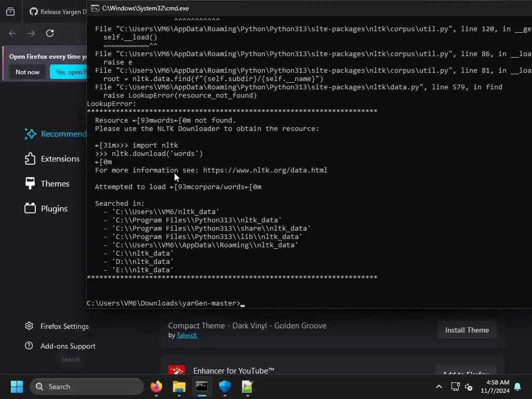Open Notepad++ taskbar icon
The width and height of the screenshot is (532, 399).
(x=247, y=387)
